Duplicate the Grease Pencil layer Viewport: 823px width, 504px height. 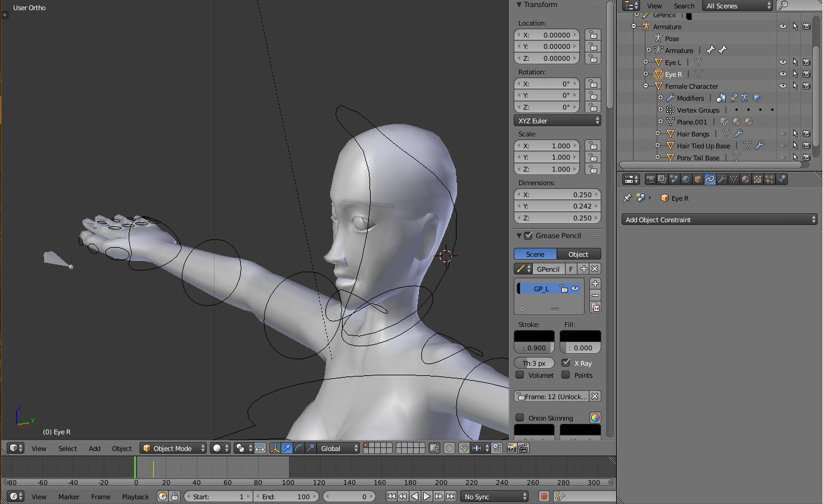[x=595, y=307]
